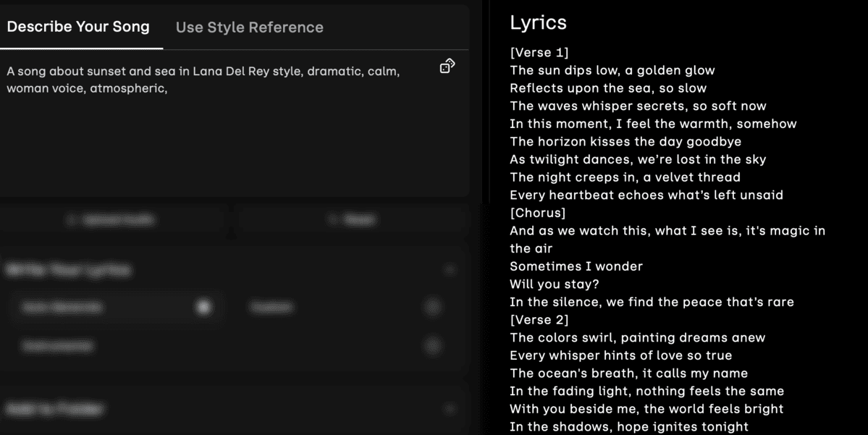Click the [Verse 2] section marker
Screen dimensions: 868x435
pyautogui.click(x=539, y=319)
